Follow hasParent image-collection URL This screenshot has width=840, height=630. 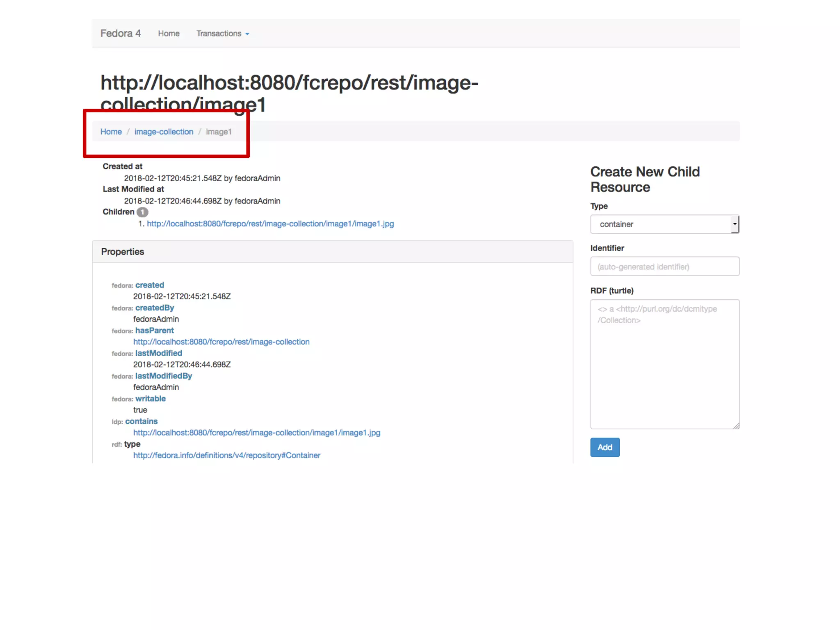point(221,342)
